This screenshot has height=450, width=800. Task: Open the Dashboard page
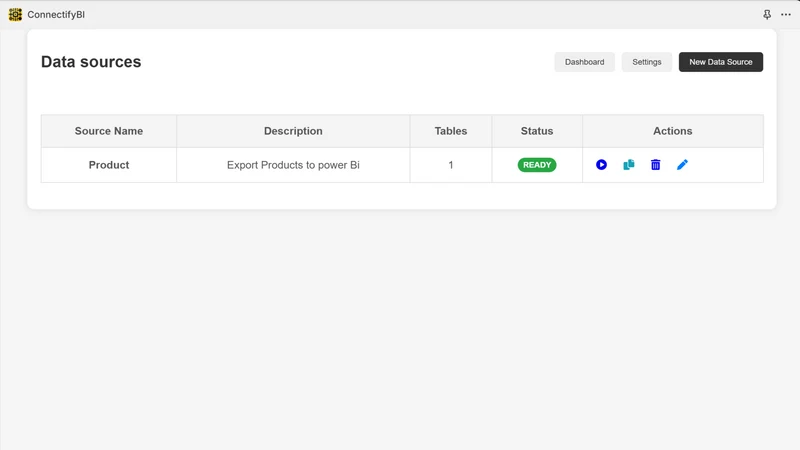click(x=584, y=62)
